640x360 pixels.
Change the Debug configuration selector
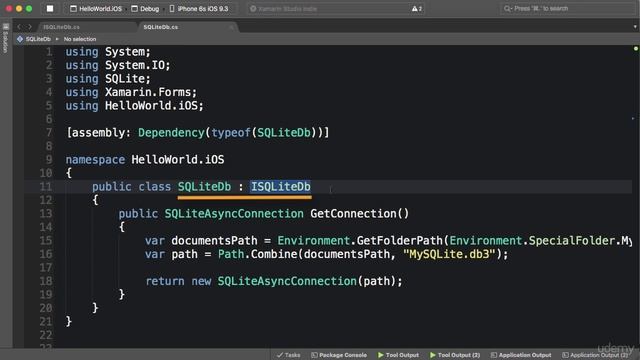tap(145, 9)
